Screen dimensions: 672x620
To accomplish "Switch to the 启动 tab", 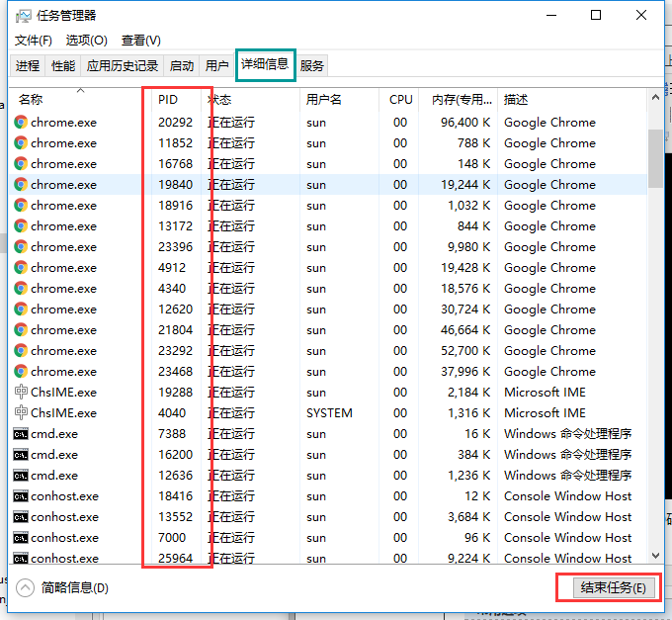I will click(x=181, y=65).
